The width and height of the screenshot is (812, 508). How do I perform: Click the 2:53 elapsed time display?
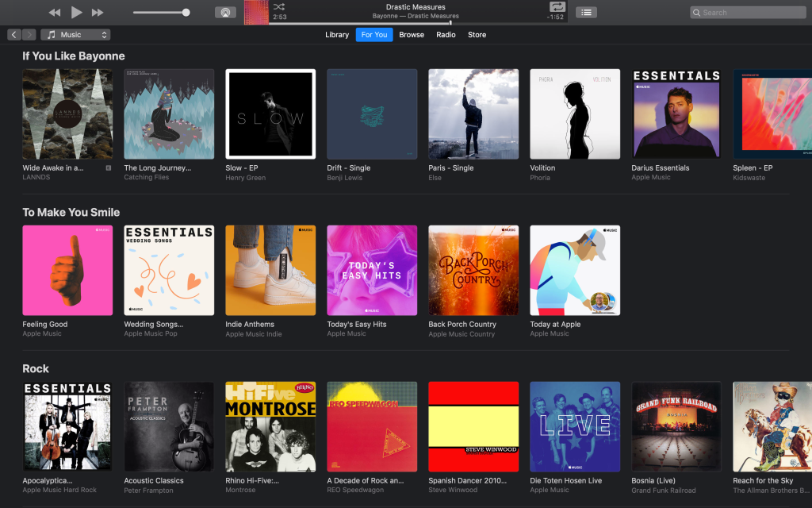pyautogui.click(x=280, y=17)
